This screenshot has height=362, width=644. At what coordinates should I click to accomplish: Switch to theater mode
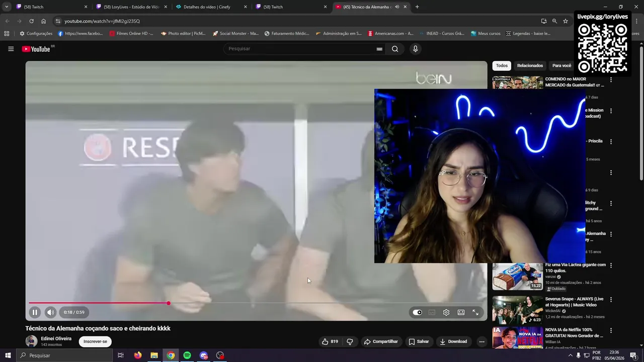(x=461, y=312)
